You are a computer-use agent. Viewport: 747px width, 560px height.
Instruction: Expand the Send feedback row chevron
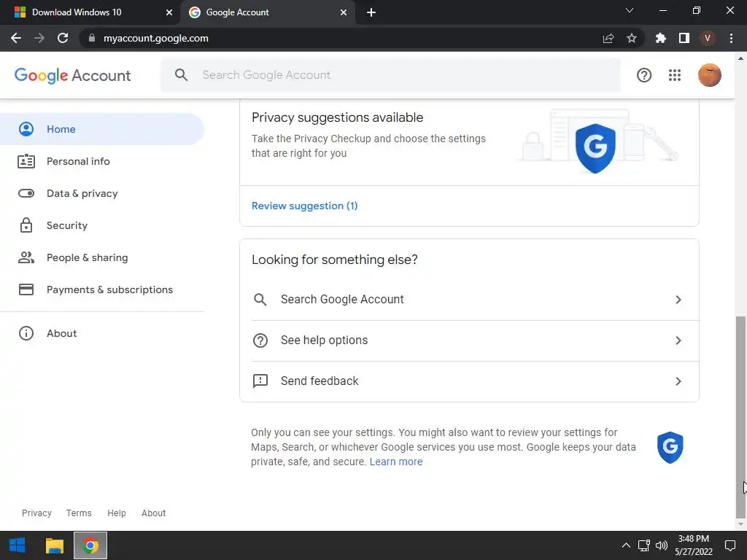(678, 381)
